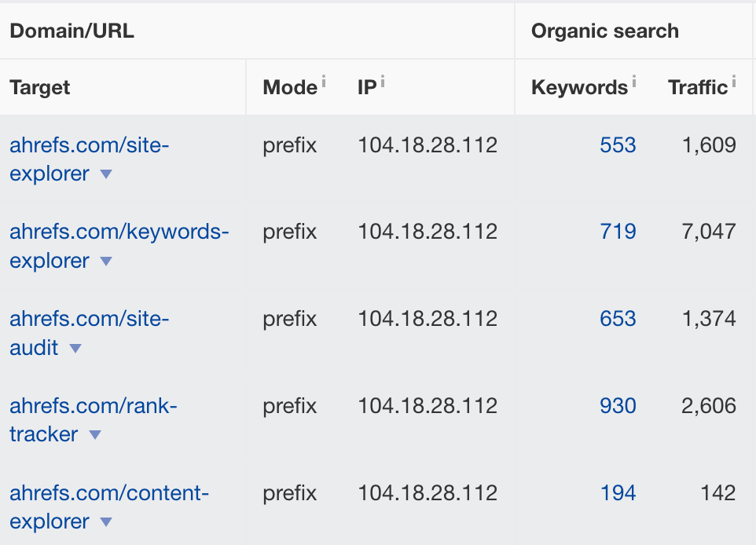Open the dropdown beside ahrefs.com/content-explorer
Image resolution: width=756 pixels, height=545 pixels.
point(106,522)
